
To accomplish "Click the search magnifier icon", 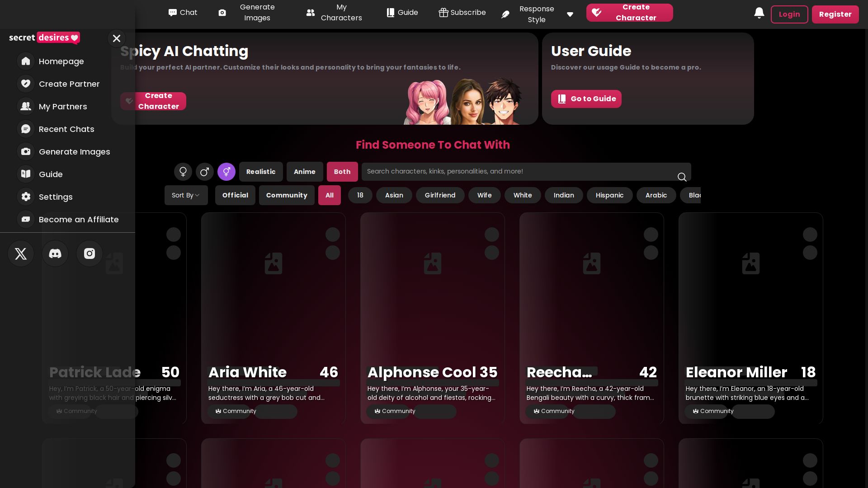I will (x=682, y=177).
